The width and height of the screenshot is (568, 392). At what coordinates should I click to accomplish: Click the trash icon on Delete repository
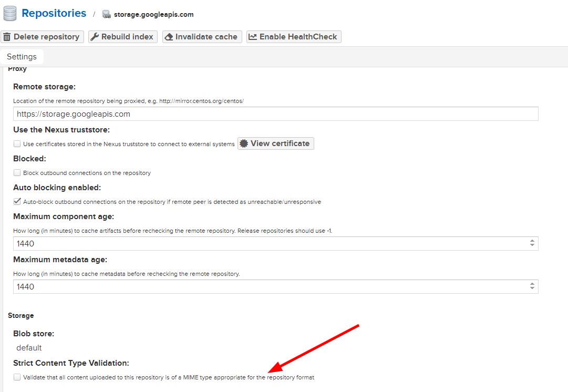pos(7,37)
